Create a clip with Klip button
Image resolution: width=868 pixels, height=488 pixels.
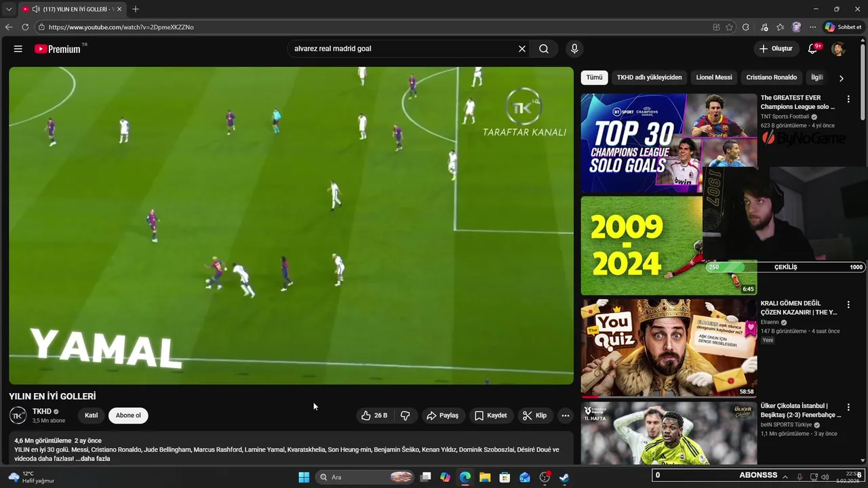pos(534,415)
